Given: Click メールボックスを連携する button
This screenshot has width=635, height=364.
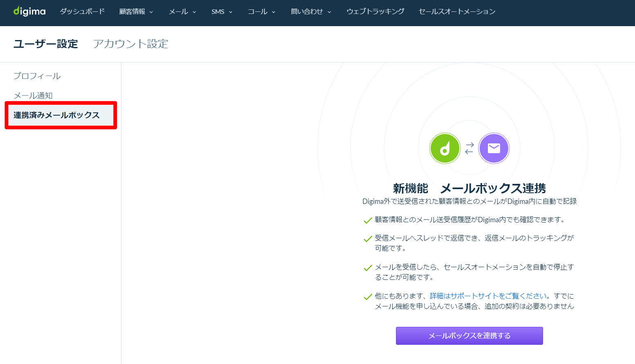Looking at the screenshot, I should (x=470, y=336).
